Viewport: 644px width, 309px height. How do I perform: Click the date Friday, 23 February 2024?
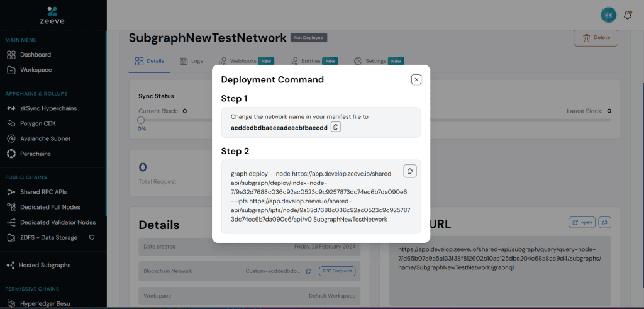[x=325, y=247]
